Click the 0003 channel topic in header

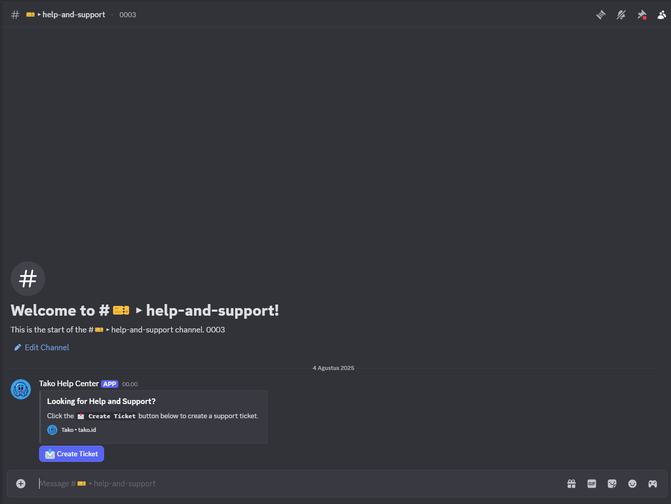coord(128,15)
